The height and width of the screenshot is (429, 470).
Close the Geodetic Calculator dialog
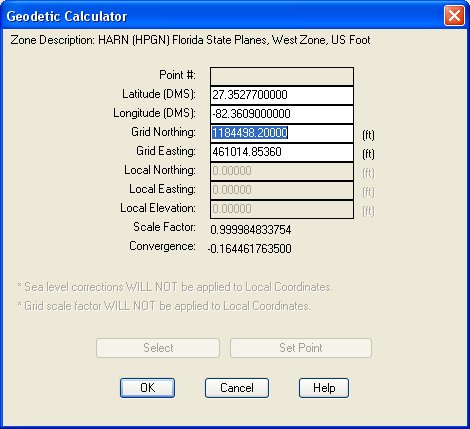(x=454, y=15)
